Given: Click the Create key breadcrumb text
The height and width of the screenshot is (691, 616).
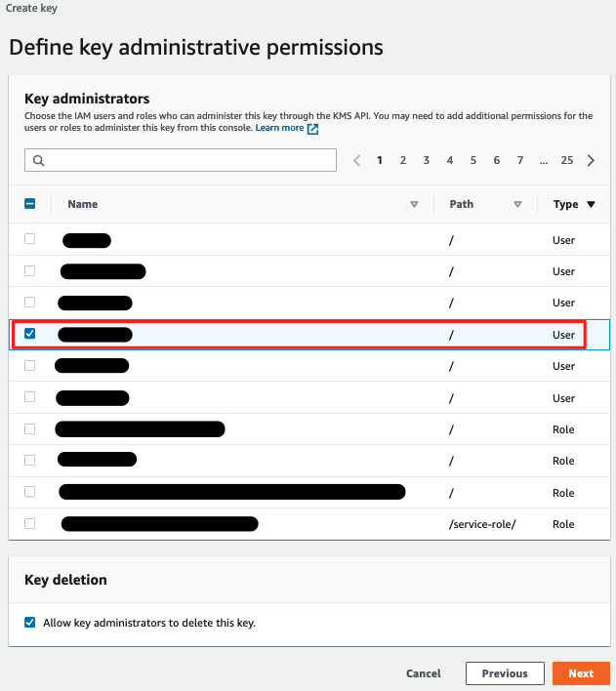Looking at the screenshot, I should [31, 9].
